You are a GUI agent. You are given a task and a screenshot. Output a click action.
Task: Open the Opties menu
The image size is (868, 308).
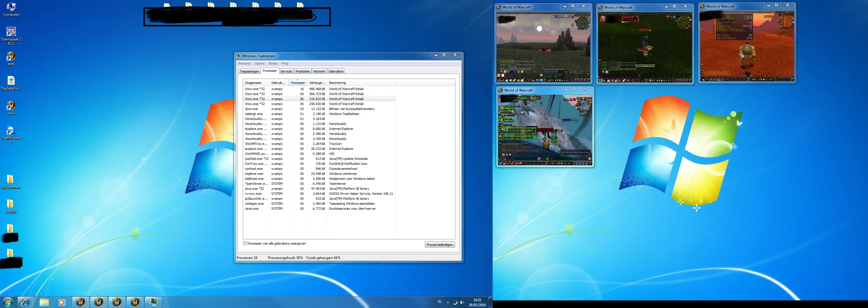(x=259, y=63)
